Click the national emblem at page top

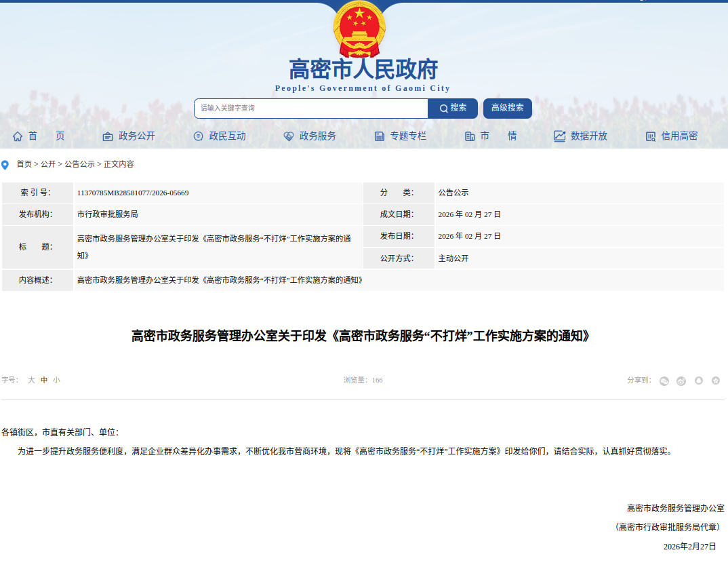tap(359, 28)
